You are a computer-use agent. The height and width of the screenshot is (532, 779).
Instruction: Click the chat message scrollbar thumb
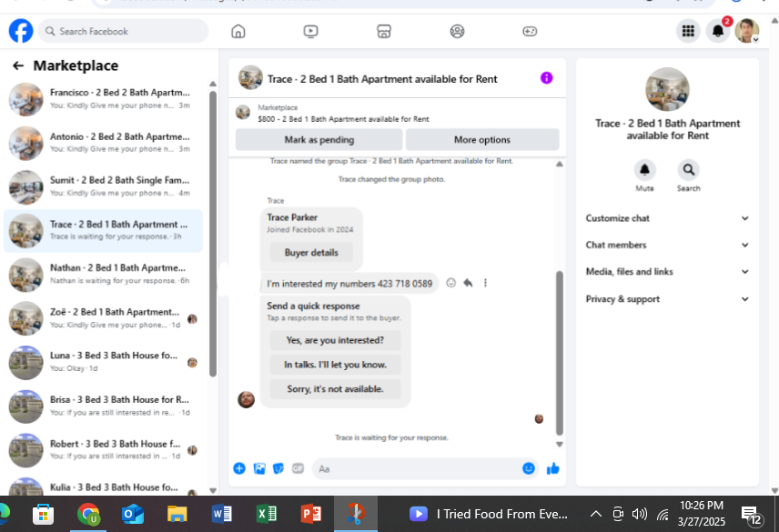coord(560,353)
